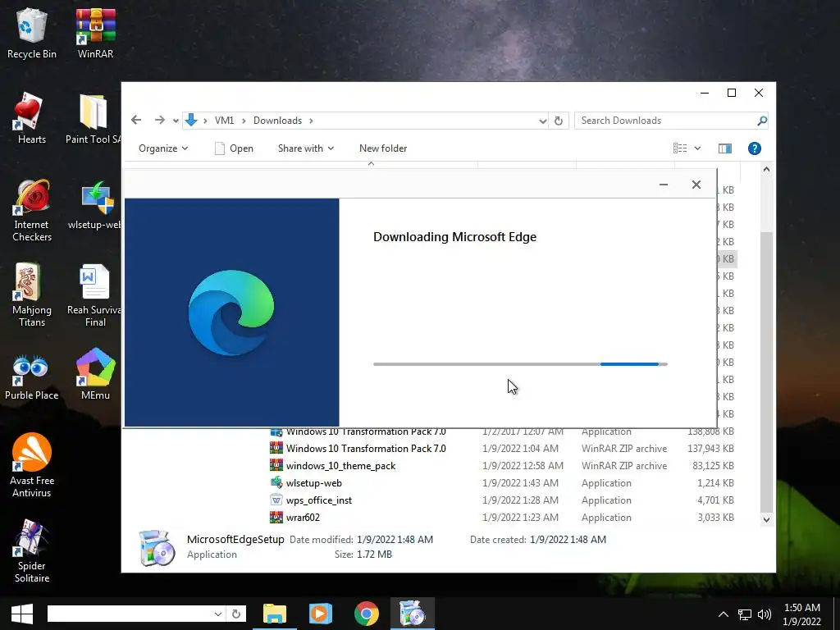This screenshot has height=630, width=840.
Task: Open the Hearts game icon
Action: click(32, 118)
